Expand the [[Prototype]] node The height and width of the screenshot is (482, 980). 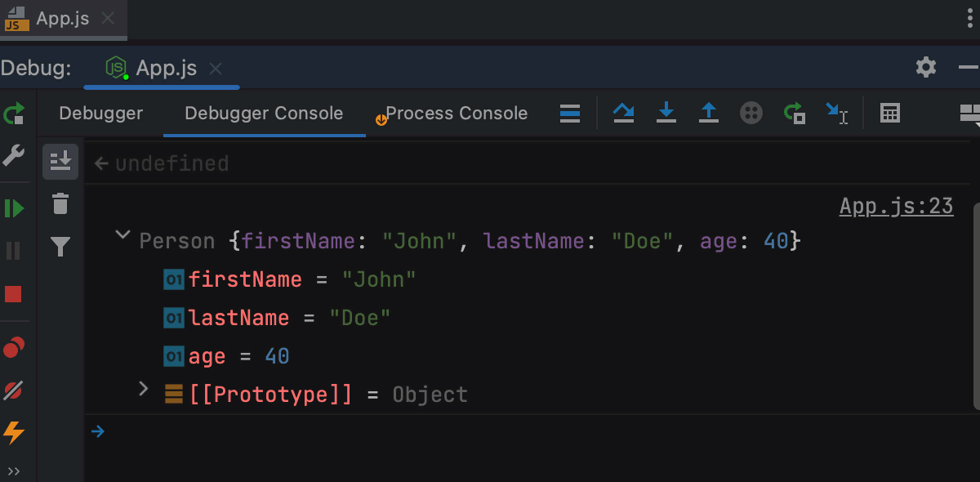[144, 389]
